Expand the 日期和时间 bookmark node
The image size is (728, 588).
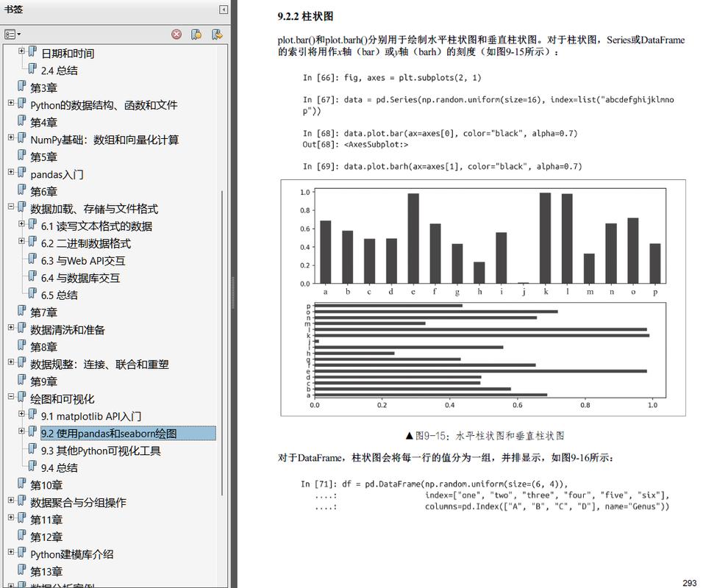pos(21,52)
